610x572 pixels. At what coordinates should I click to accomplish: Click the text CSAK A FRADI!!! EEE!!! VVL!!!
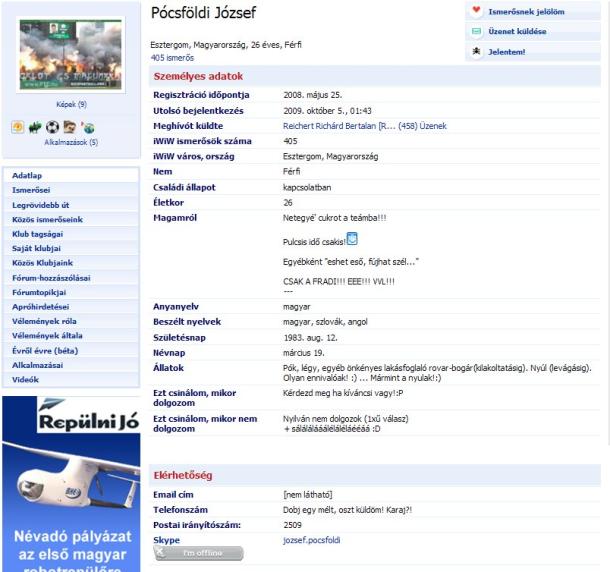(338, 282)
